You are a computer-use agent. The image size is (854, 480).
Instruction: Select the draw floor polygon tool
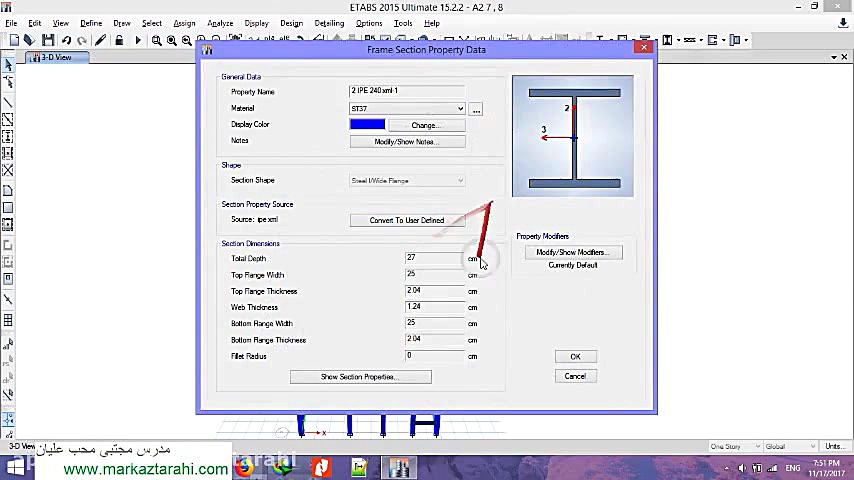click(x=8, y=191)
